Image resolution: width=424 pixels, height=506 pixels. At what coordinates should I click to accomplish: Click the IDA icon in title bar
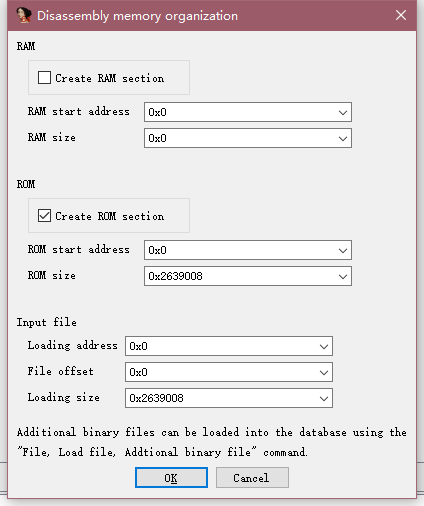tap(24, 15)
